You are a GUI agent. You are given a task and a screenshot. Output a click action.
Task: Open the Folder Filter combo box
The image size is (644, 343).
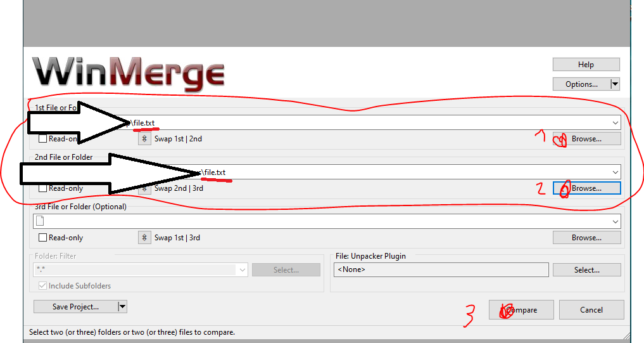click(x=141, y=270)
